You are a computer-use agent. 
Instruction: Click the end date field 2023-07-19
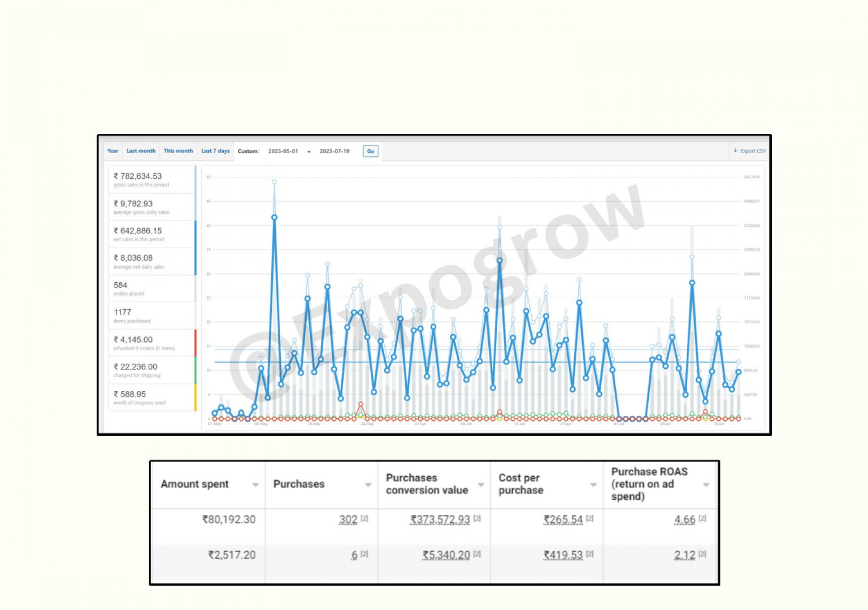(x=335, y=151)
